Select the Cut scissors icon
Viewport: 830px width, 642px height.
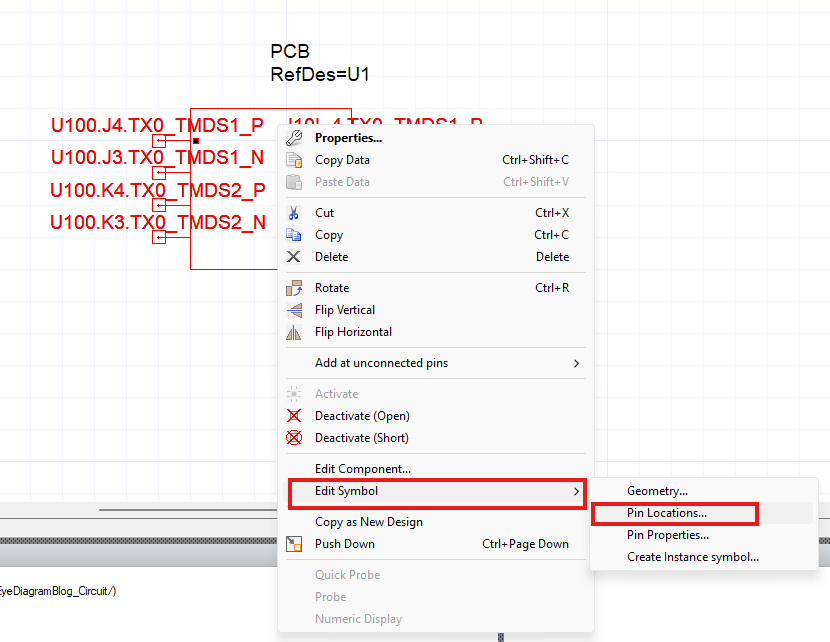coord(296,212)
